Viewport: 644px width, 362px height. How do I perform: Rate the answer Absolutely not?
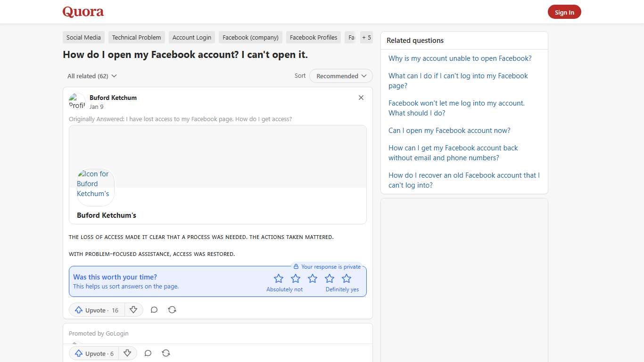coord(279,279)
